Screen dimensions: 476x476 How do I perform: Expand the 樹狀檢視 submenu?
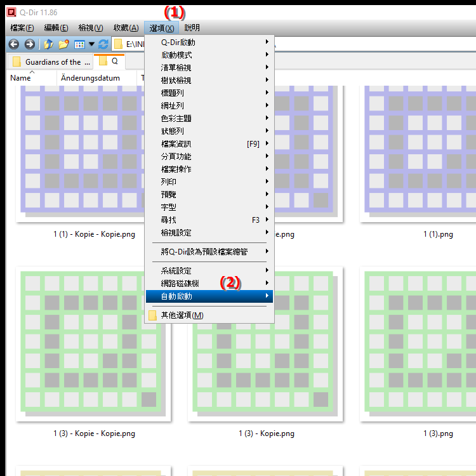(209, 81)
